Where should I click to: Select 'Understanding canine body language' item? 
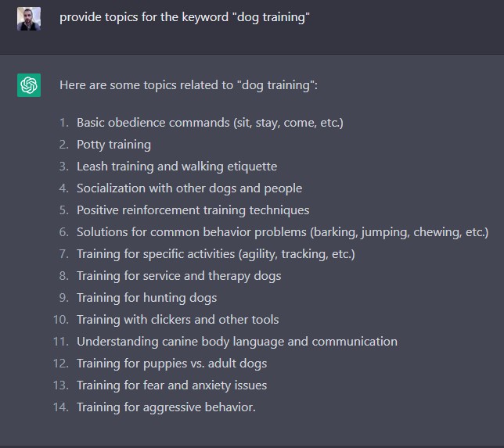point(237,342)
